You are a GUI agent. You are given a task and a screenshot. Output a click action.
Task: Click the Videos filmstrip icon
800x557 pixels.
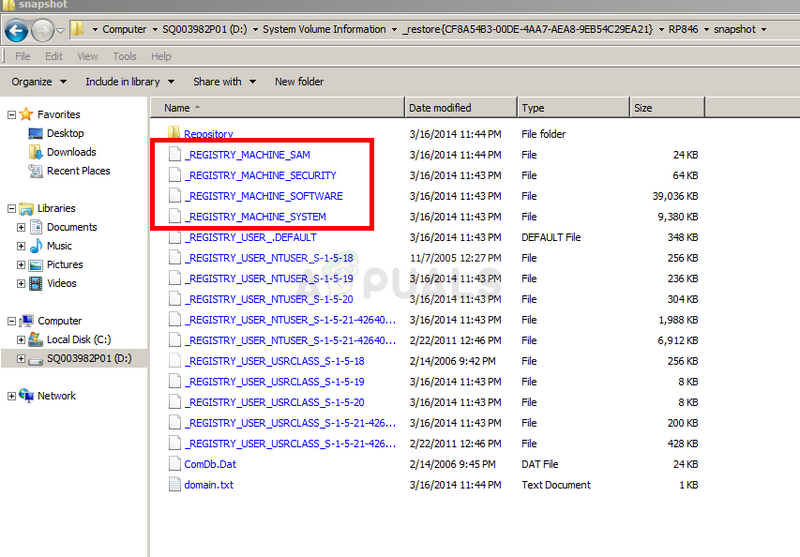coord(36,284)
